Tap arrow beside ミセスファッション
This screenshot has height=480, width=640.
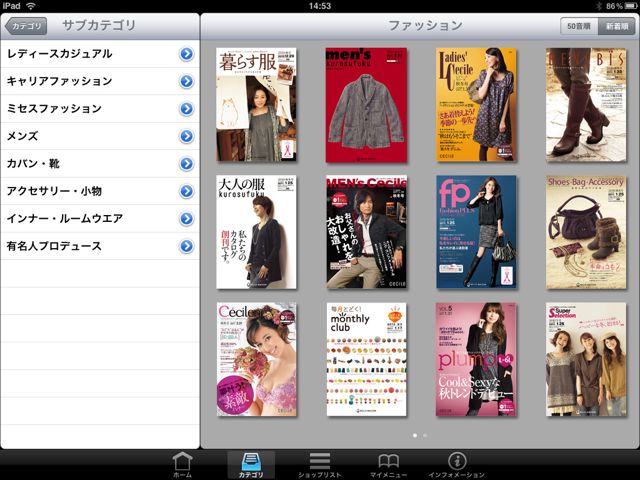point(187,109)
